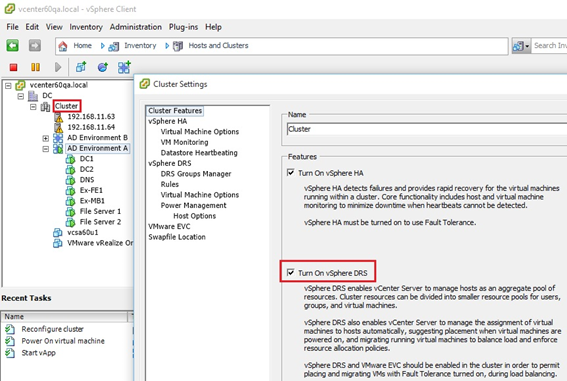Select the DNS virtual machine
The width and height of the screenshot is (567, 381).
pos(87,180)
